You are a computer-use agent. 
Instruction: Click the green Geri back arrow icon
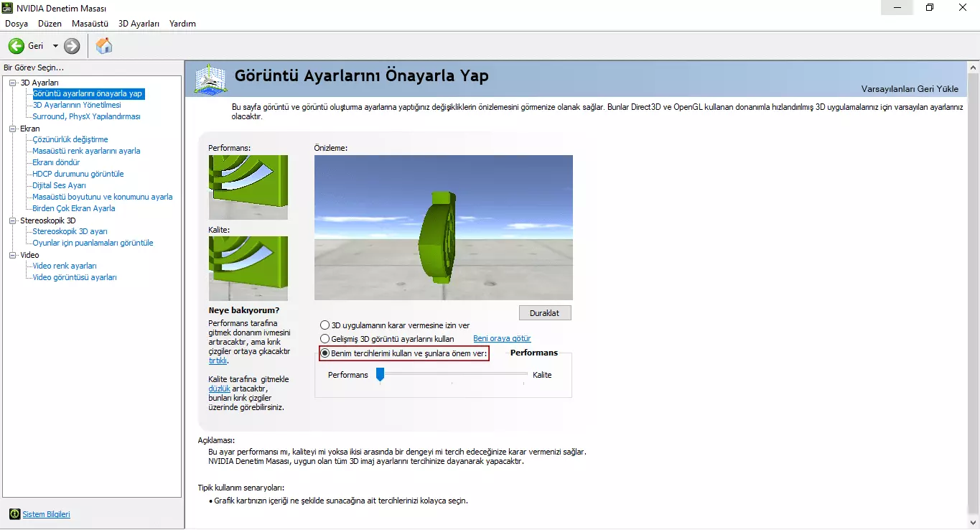coord(16,46)
